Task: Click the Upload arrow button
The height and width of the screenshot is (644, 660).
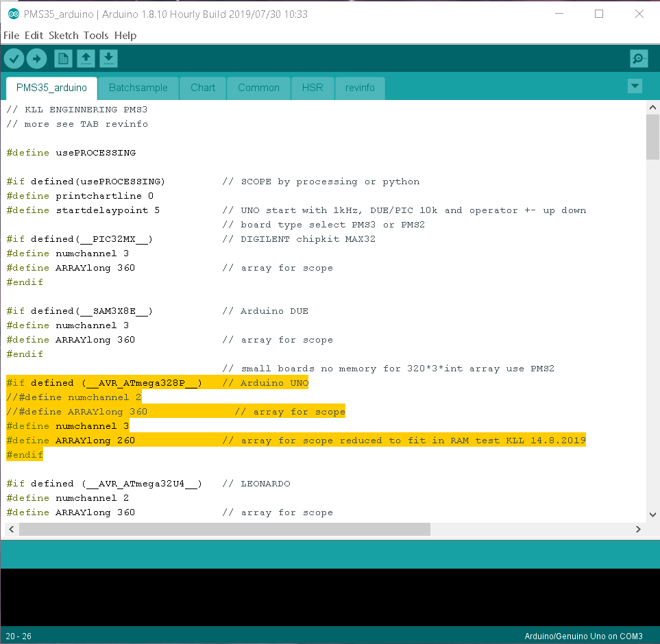Action: (x=36, y=59)
